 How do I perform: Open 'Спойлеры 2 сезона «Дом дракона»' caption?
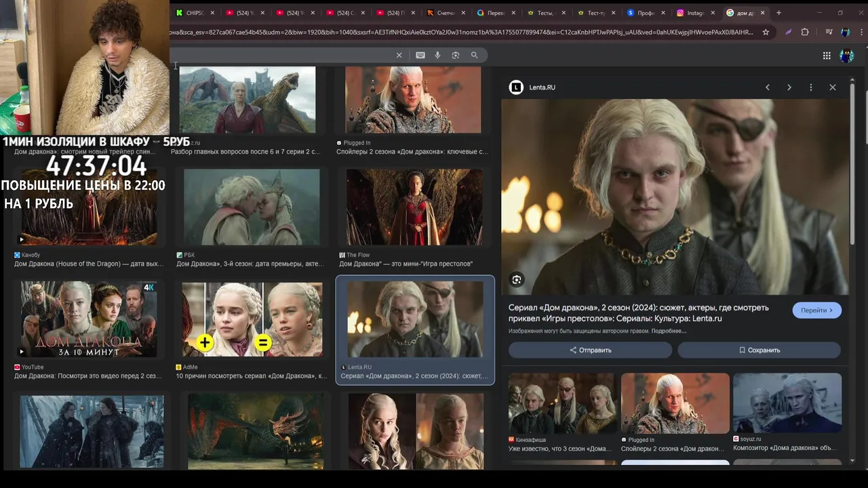coord(412,152)
